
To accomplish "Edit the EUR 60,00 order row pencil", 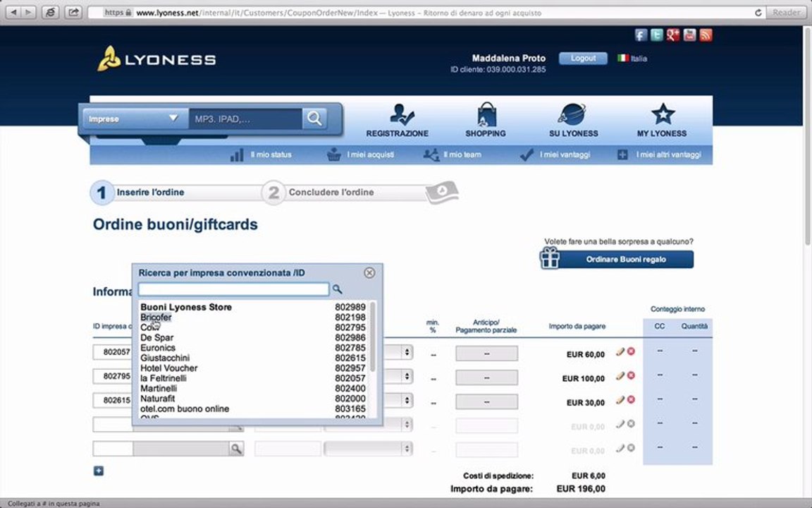I will (x=620, y=351).
